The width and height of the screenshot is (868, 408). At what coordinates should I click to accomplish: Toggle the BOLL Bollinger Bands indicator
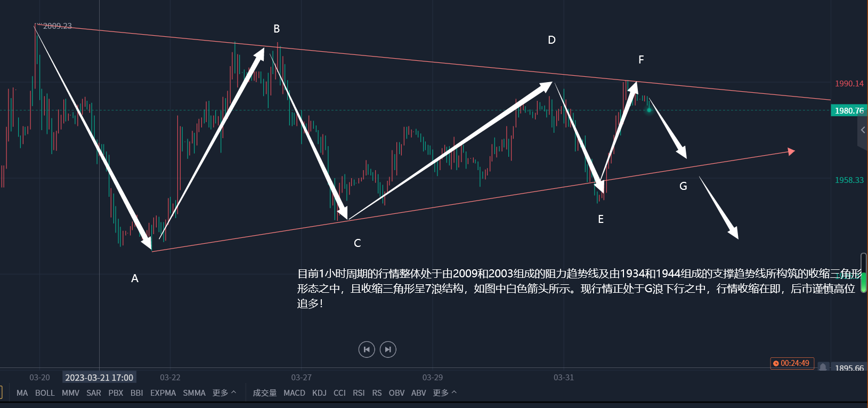[45, 393]
